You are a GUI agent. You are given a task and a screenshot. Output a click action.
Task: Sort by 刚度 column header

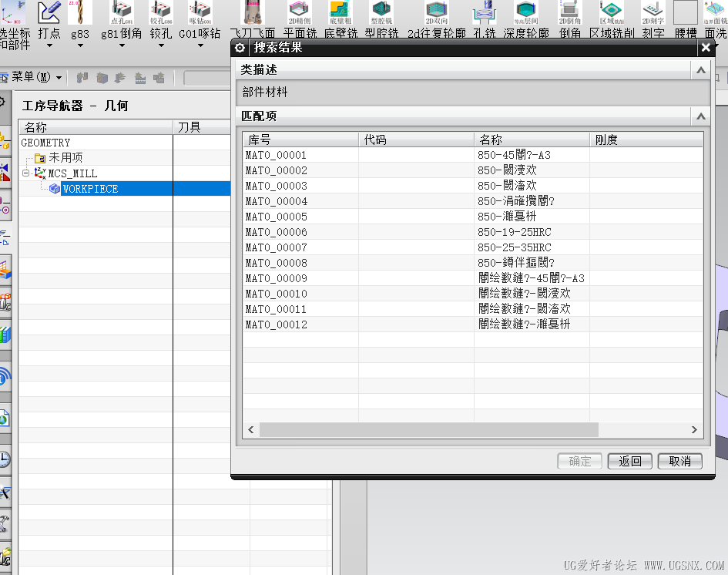[x=646, y=140]
